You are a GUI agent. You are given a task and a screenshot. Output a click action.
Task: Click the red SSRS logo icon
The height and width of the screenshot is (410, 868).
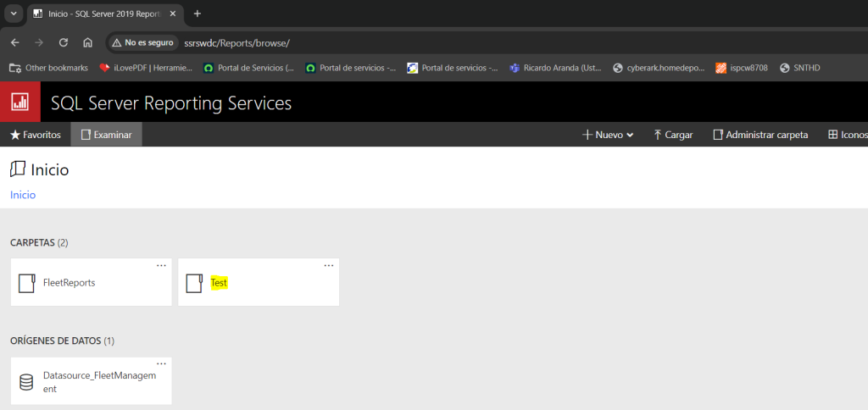(20, 102)
